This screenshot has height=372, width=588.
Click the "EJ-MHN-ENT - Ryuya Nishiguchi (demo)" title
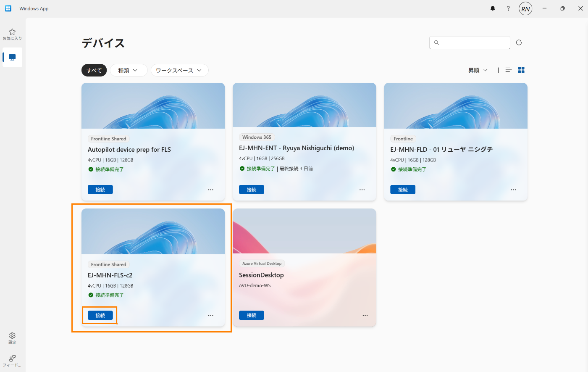point(297,148)
